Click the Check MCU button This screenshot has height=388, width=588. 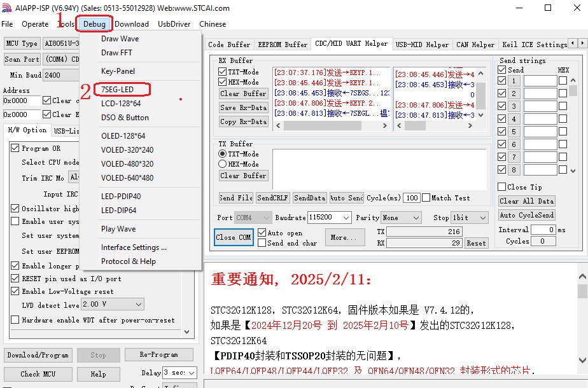pos(38,374)
